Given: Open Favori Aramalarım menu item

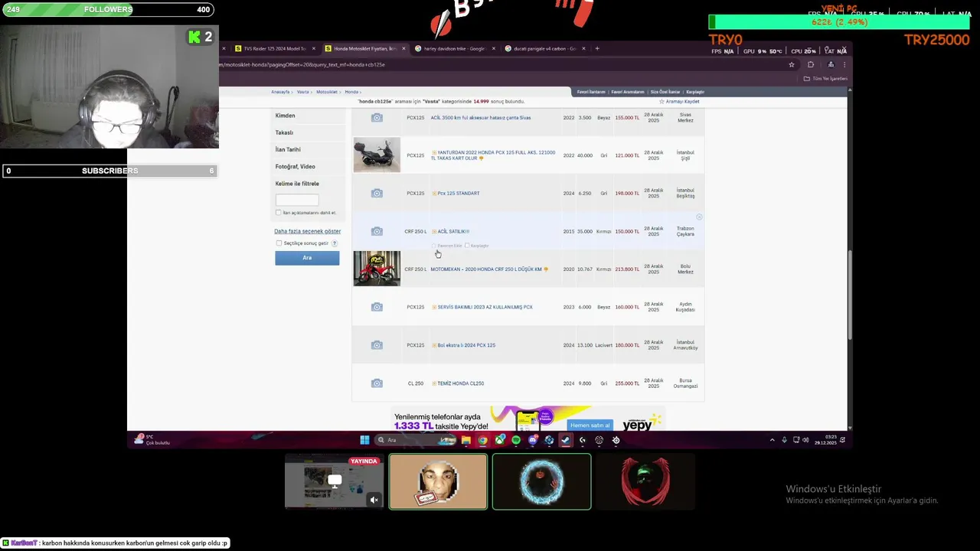Looking at the screenshot, I should tap(628, 92).
